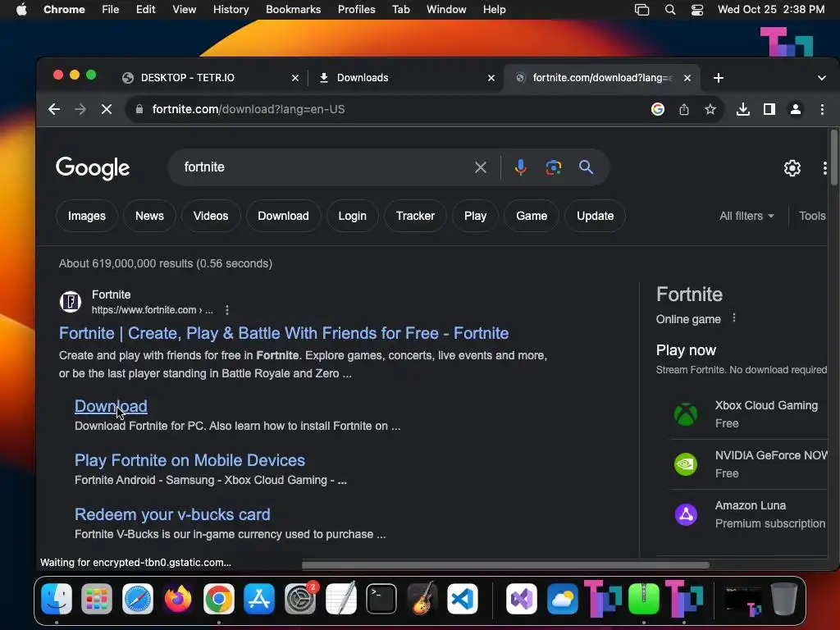This screenshot has width=840, height=630.
Task: Go back to the previous page
Action: point(54,109)
